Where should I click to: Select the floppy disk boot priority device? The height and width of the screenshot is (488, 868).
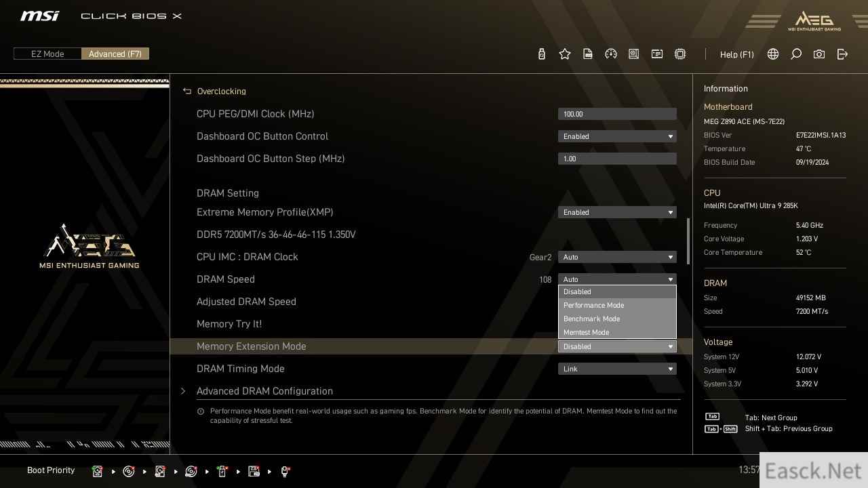[254, 471]
